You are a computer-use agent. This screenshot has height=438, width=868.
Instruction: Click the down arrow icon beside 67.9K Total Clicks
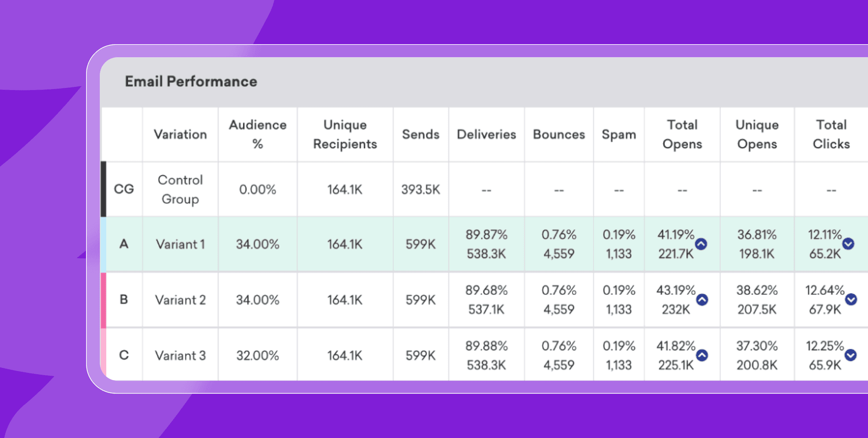(x=852, y=299)
